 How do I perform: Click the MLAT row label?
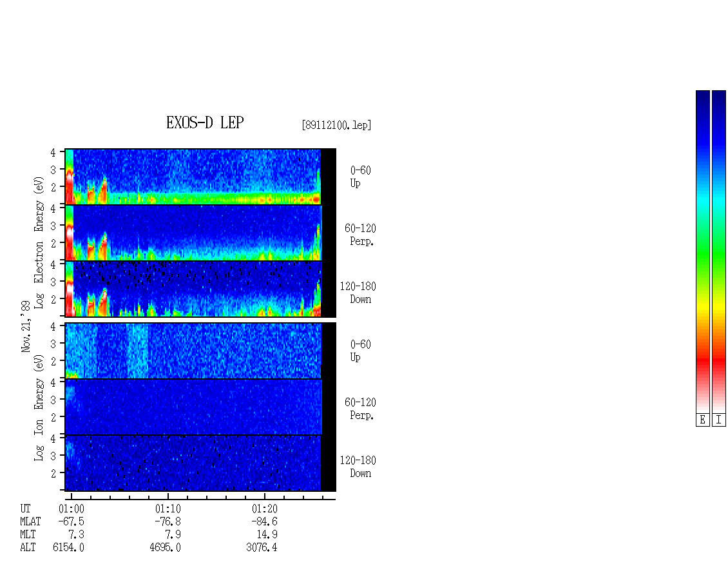pyautogui.click(x=30, y=521)
